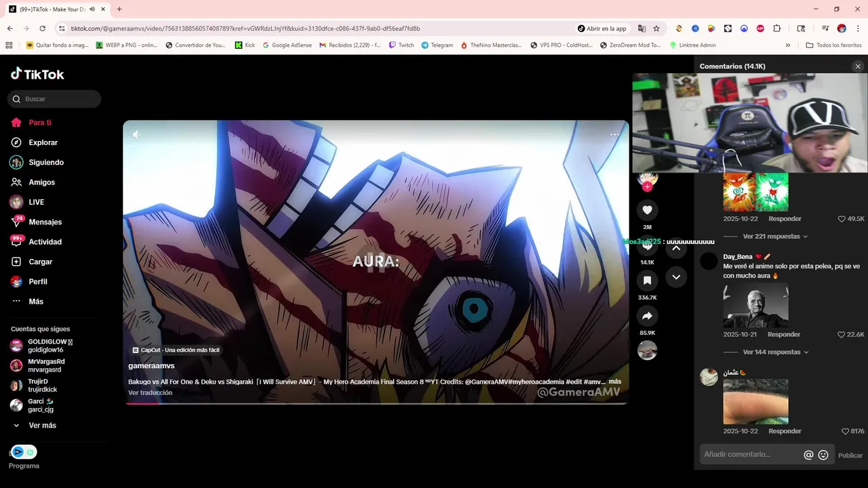Expand Ver 221 respuestas

click(x=775, y=237)
